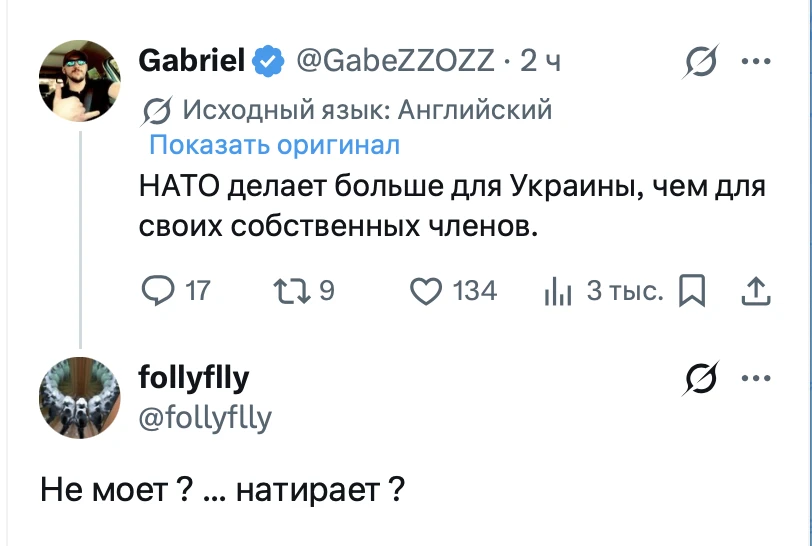Open replies via the comment bubble icon
This screenshot has width=812, height=546.
[x=158, y=291]
